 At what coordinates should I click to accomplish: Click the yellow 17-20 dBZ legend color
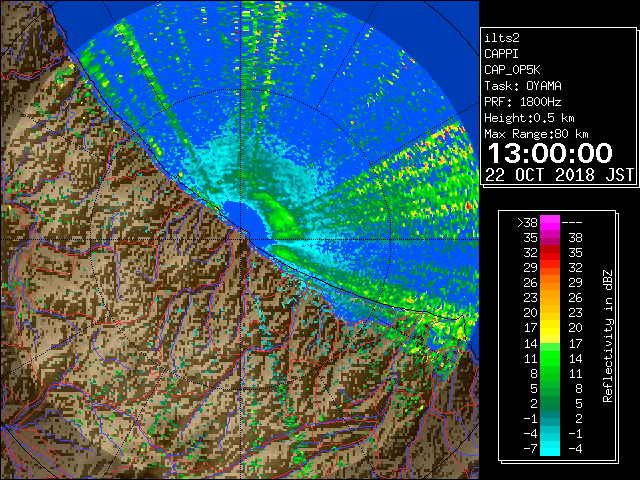(550, 328)
